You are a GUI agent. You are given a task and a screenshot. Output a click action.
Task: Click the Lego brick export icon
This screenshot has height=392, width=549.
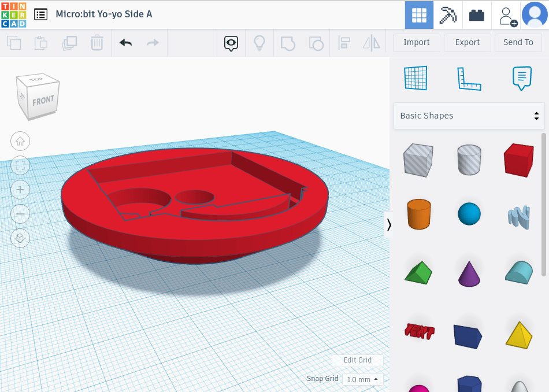476,14
